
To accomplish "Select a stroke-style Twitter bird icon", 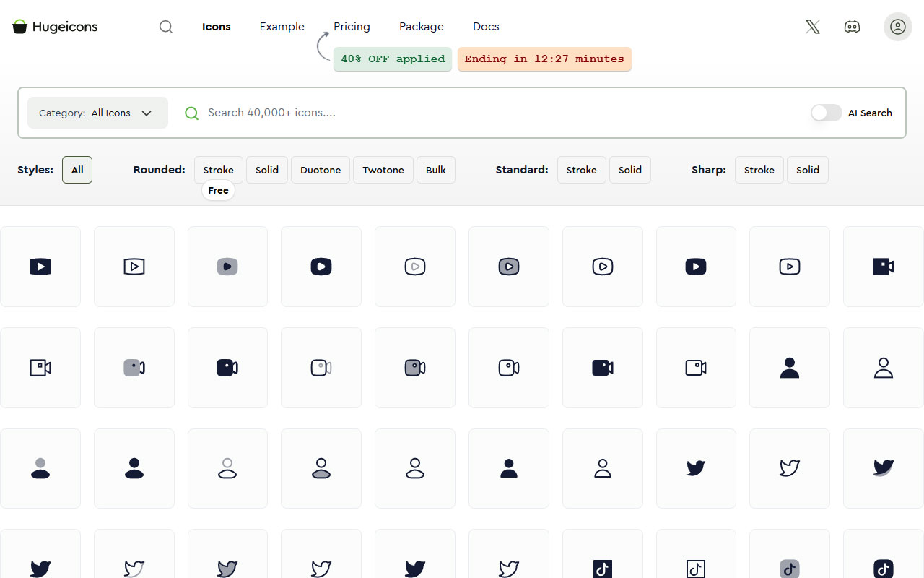I will [x=789, y=467].
